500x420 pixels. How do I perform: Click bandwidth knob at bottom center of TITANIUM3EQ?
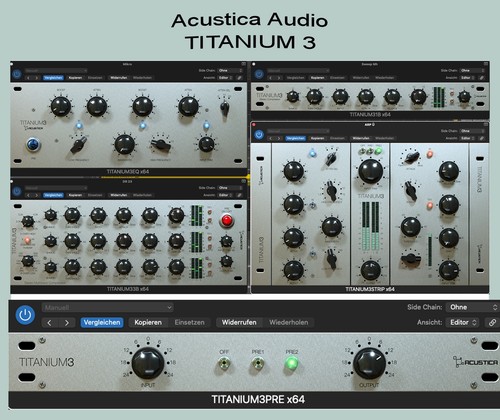click(124, 144)
